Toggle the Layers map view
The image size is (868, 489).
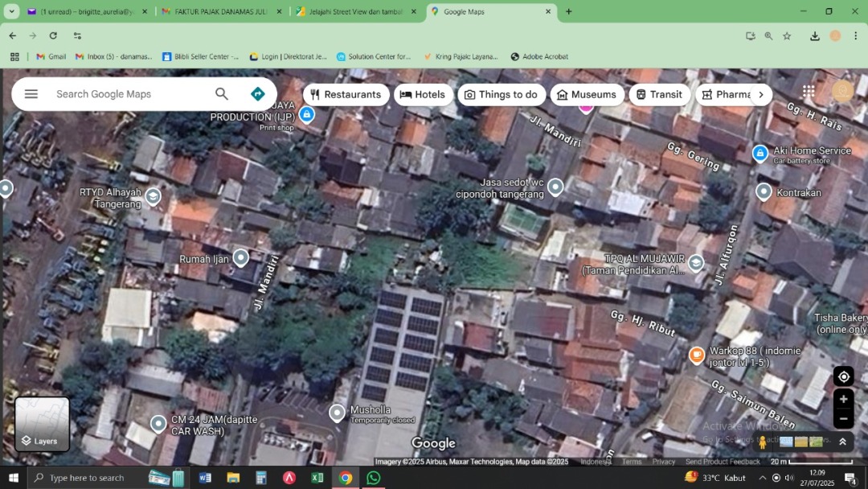(x=43, y=425)
